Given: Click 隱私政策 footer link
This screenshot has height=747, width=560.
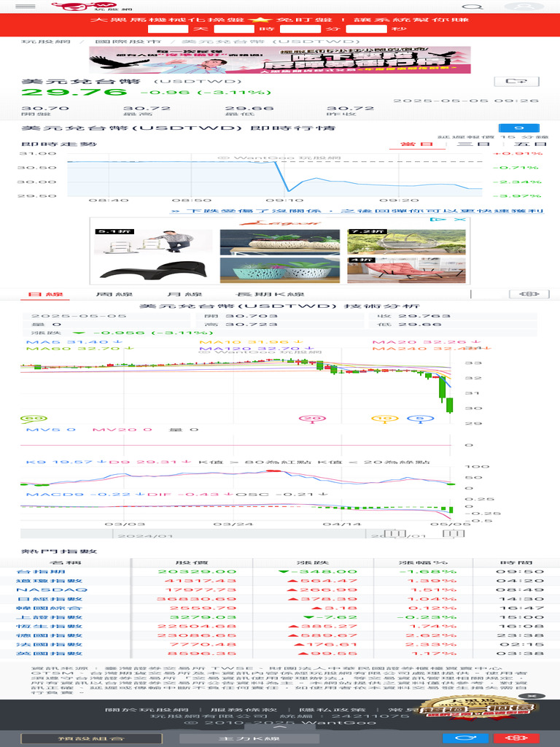Looking at the screenshot, I should coord(332,710).
